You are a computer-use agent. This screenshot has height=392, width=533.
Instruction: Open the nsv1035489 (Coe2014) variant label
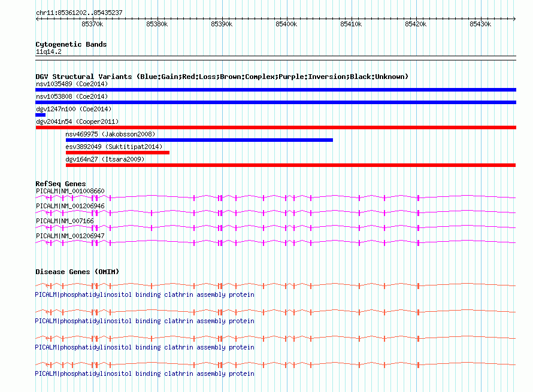pos(72,84)
